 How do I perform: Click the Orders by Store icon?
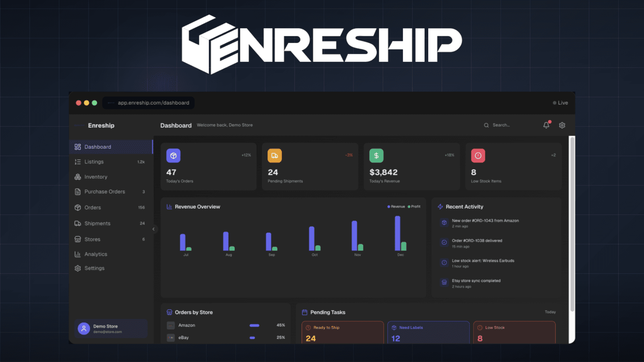pyautogui.click(x=169, y=312)
